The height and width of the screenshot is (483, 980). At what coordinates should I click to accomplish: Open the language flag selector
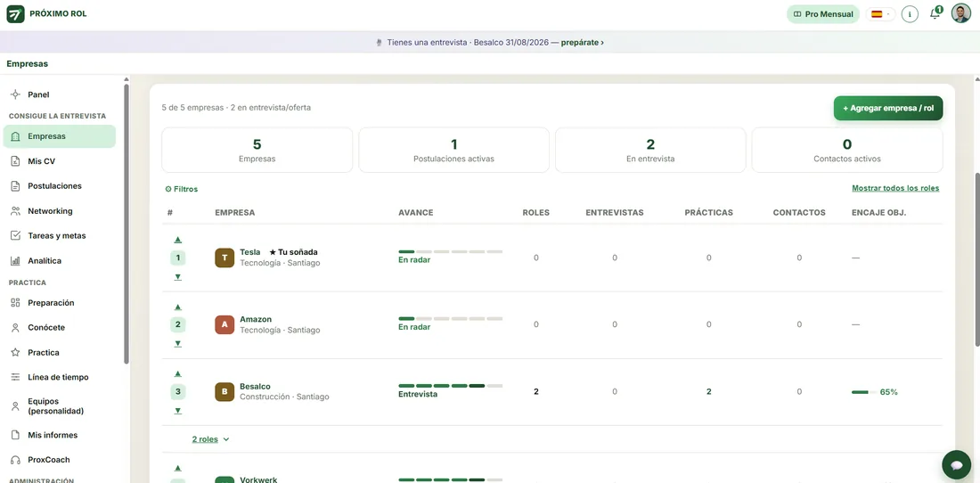coord(880,13)
